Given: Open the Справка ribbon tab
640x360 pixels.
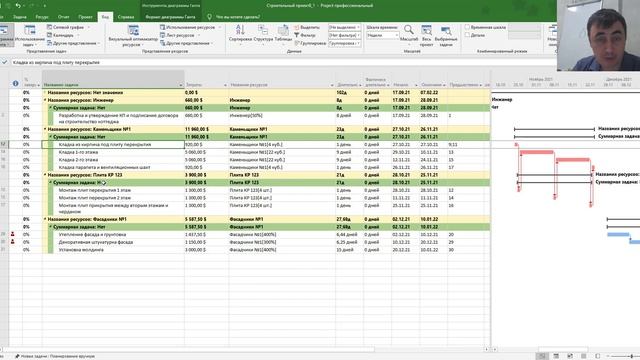Looking at the screenshot, I should click(126, 17).
